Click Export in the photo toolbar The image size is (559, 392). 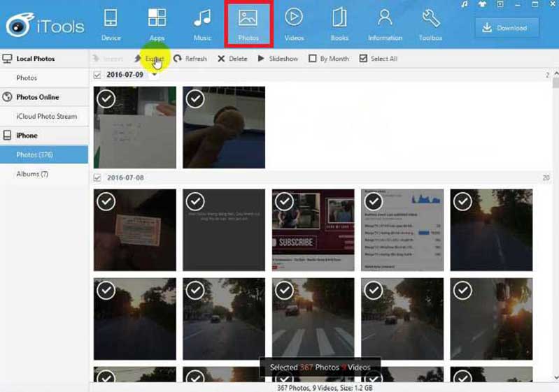click(150, 59)
